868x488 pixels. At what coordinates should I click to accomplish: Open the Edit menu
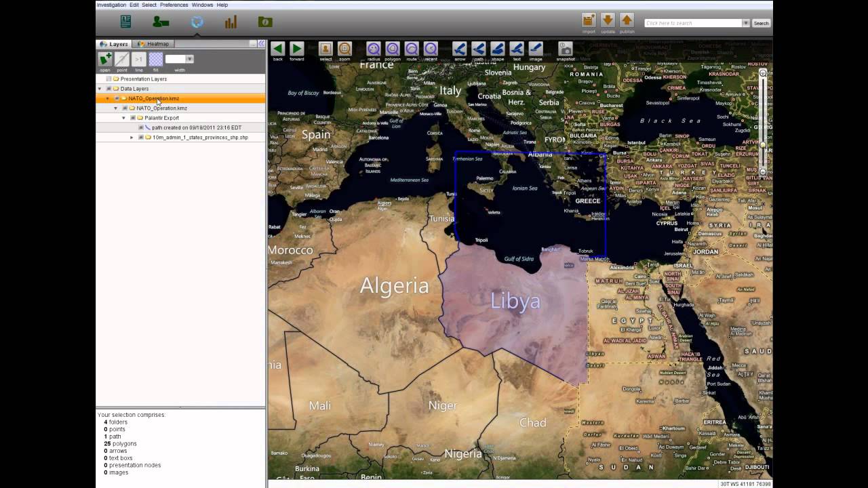click(x=134, y=5)
